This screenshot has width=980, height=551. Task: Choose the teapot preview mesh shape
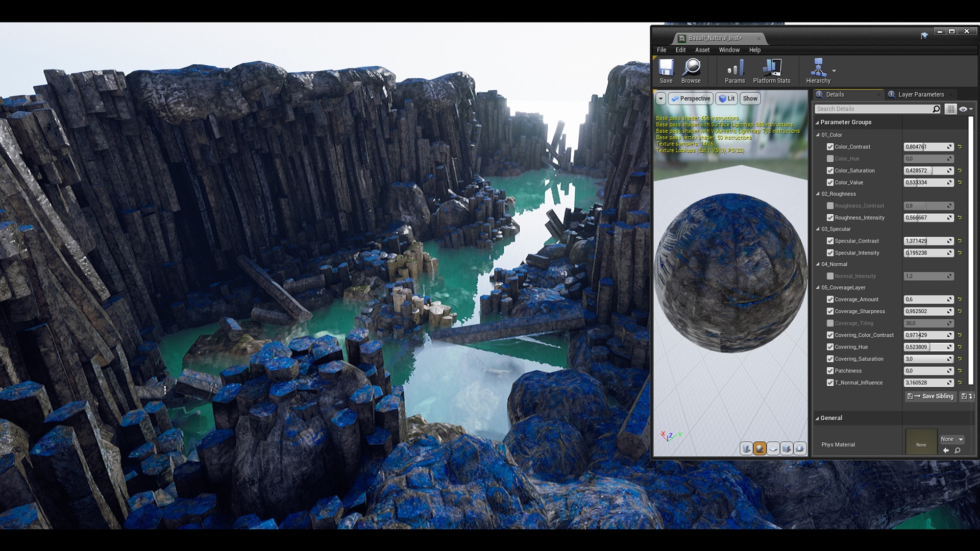coord(799,449)
